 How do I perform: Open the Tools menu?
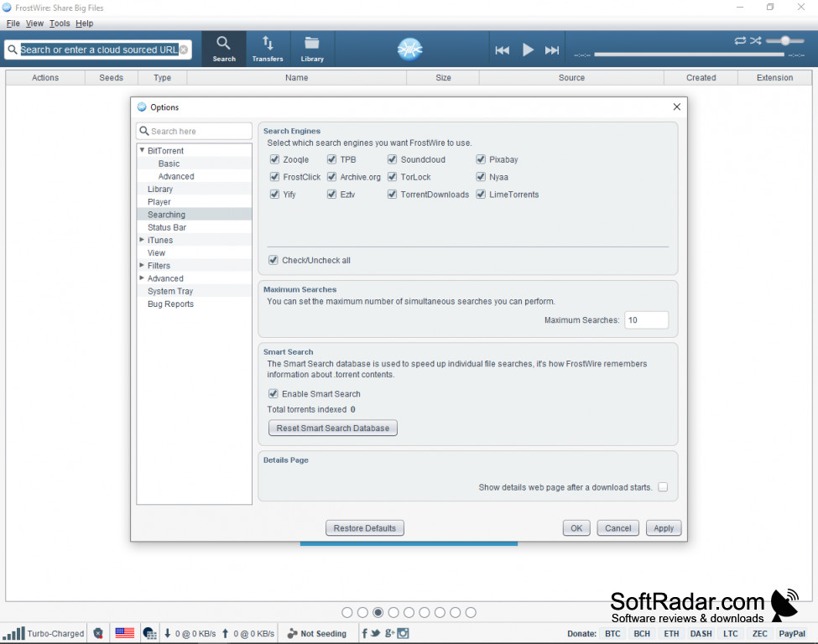tap(60, 23)
